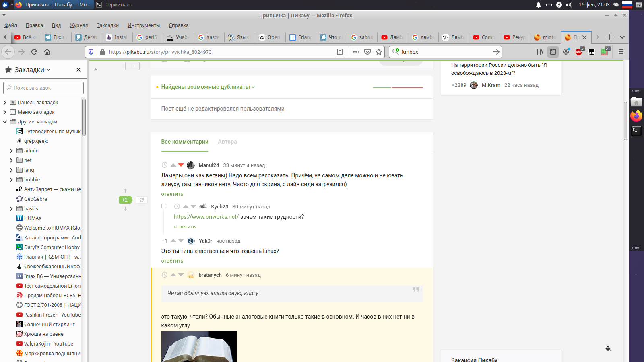
Task: Upvote Manul24's comment
Action: (x=173, y=165)
